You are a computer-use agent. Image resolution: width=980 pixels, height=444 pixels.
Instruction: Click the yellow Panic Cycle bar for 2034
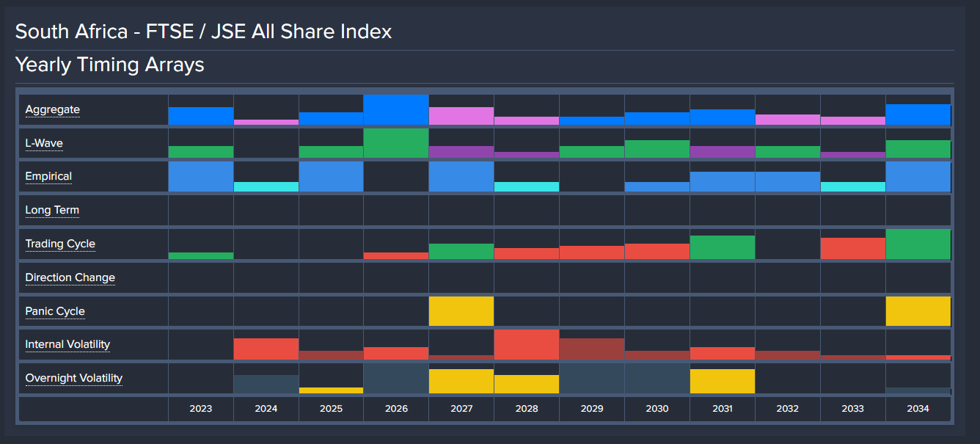click(x=918, y=311)
